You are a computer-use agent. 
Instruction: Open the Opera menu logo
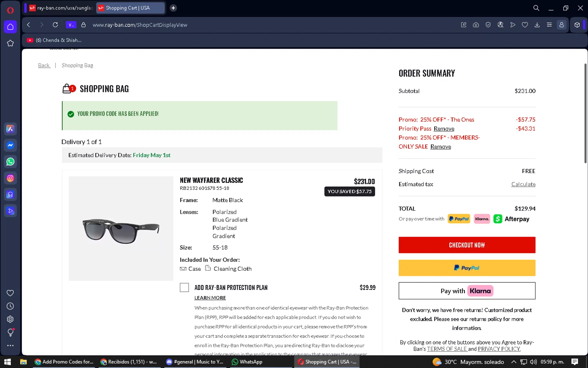click(x=10, y=11)
